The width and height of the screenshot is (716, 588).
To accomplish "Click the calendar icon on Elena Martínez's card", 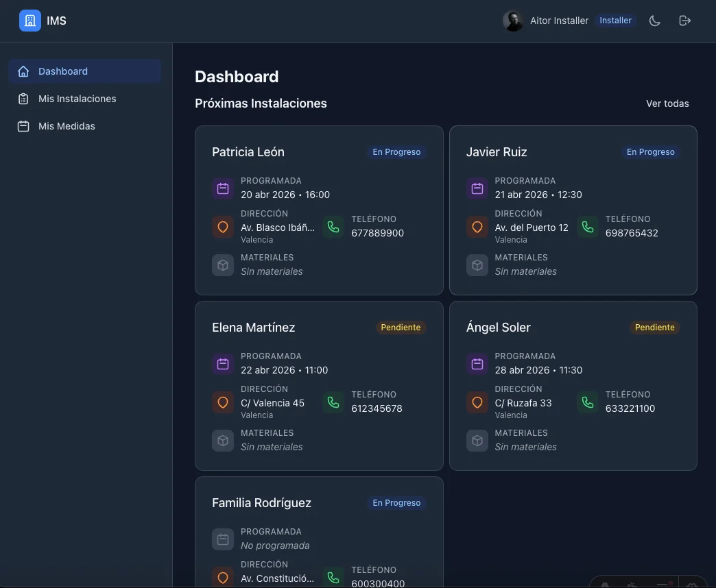I will (222, 363).
